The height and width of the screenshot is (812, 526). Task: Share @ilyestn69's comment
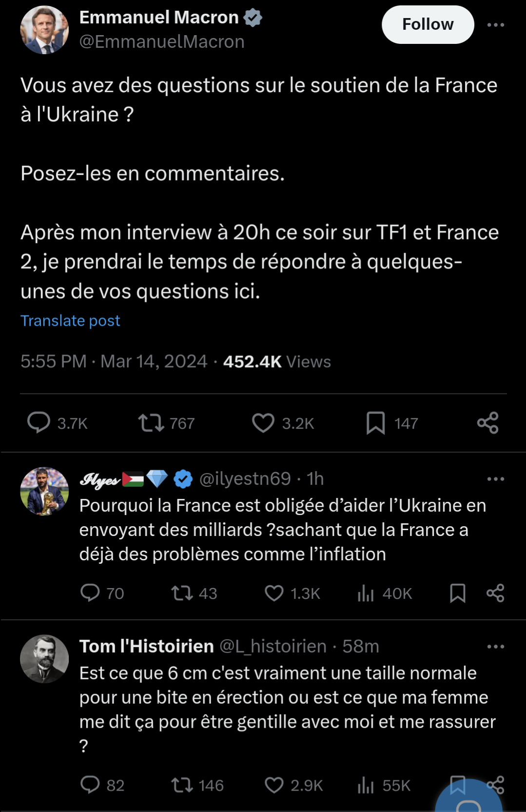click(495, 593)
